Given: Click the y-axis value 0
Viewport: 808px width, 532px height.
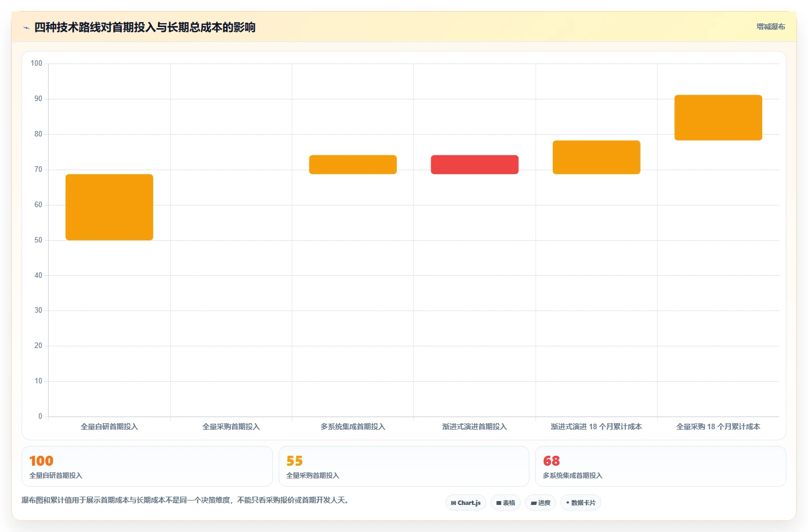Looking at the screenshot, I should [40, 417].
